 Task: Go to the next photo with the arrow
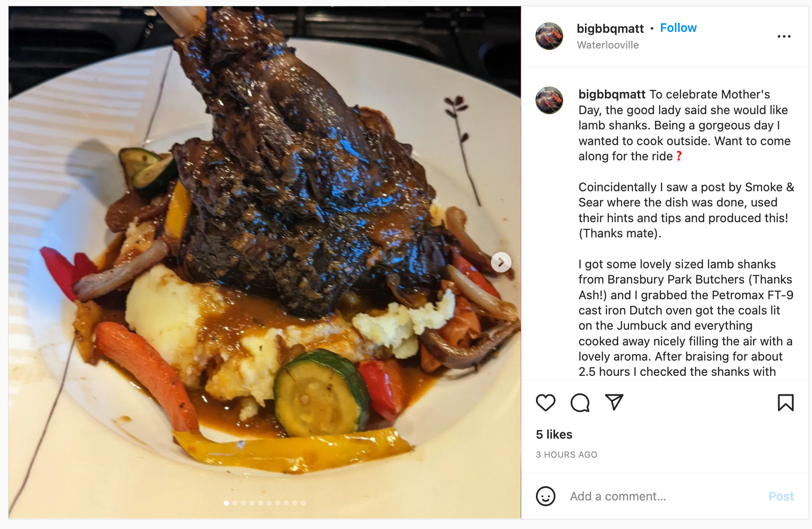501,262
